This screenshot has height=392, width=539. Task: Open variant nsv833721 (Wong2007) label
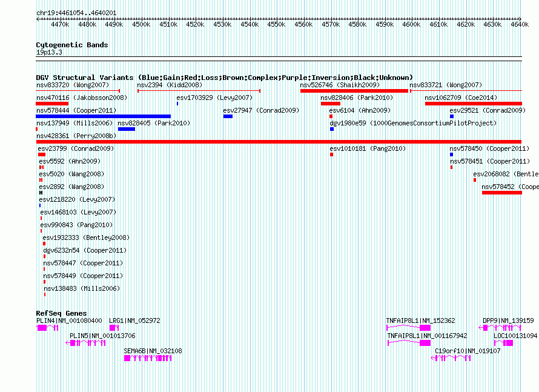(446, 85)
